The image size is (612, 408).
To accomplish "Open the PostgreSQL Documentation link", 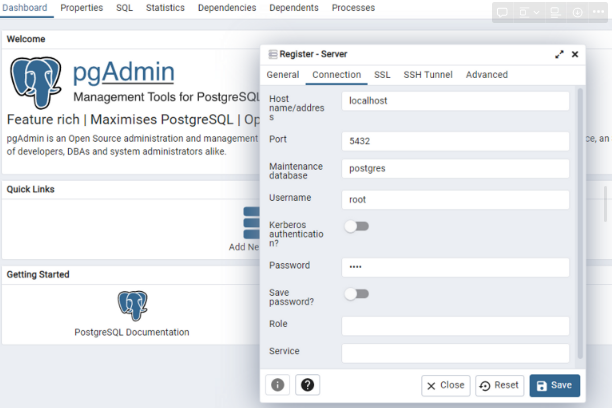I will (x=132, y=332).
